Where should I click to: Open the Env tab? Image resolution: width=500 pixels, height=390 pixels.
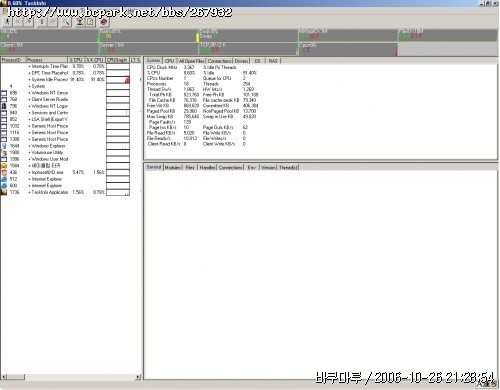252,167
